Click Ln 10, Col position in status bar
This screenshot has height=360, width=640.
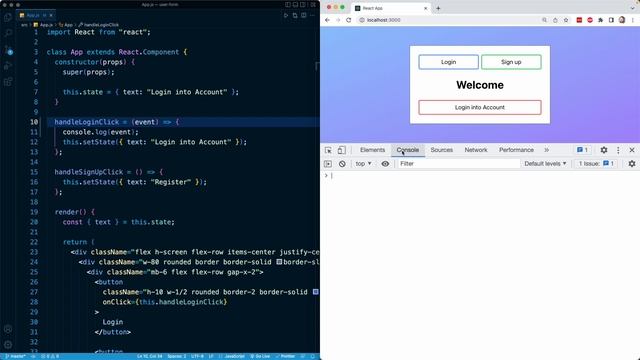click(149, 356)
